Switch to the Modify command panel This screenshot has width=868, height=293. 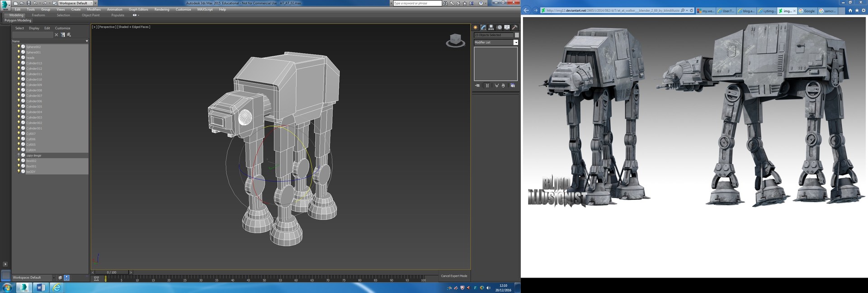(x=483, y=28)
